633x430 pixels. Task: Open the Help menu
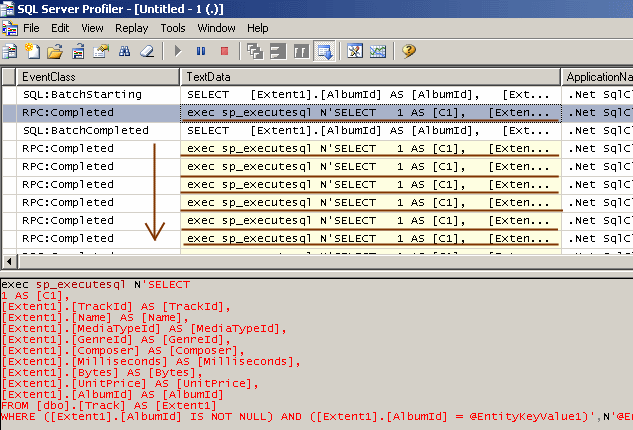[258, 28]
